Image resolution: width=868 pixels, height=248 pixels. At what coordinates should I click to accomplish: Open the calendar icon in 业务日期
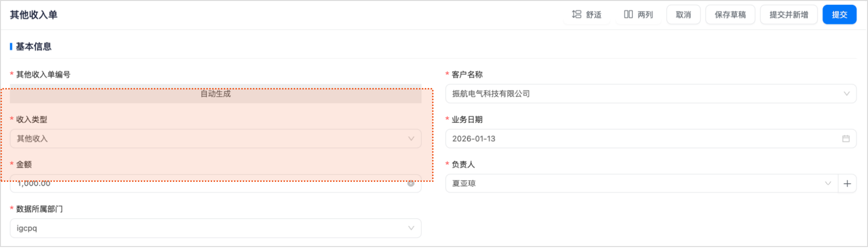846,139
